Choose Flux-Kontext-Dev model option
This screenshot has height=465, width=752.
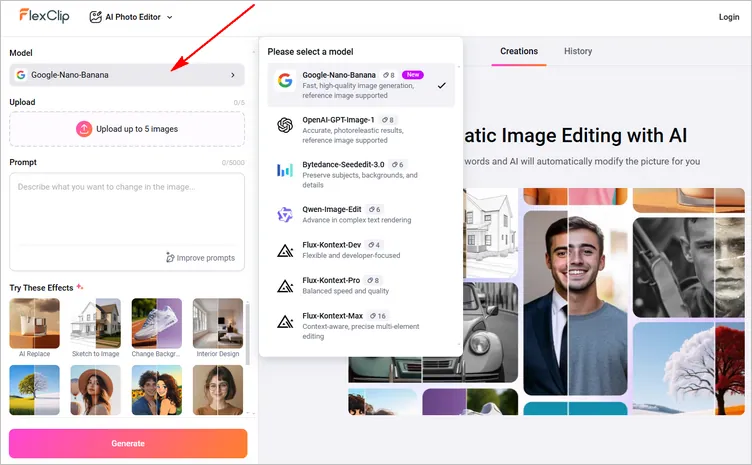point(361,250)
